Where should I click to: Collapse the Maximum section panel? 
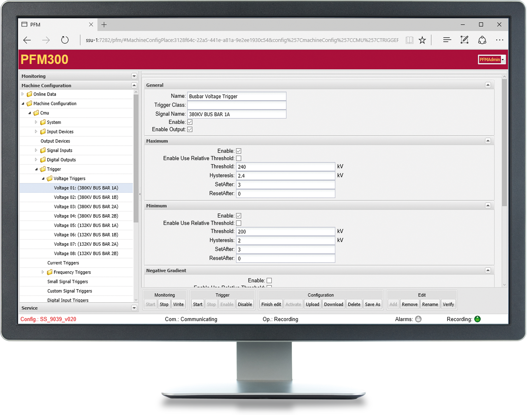(488, 141)
